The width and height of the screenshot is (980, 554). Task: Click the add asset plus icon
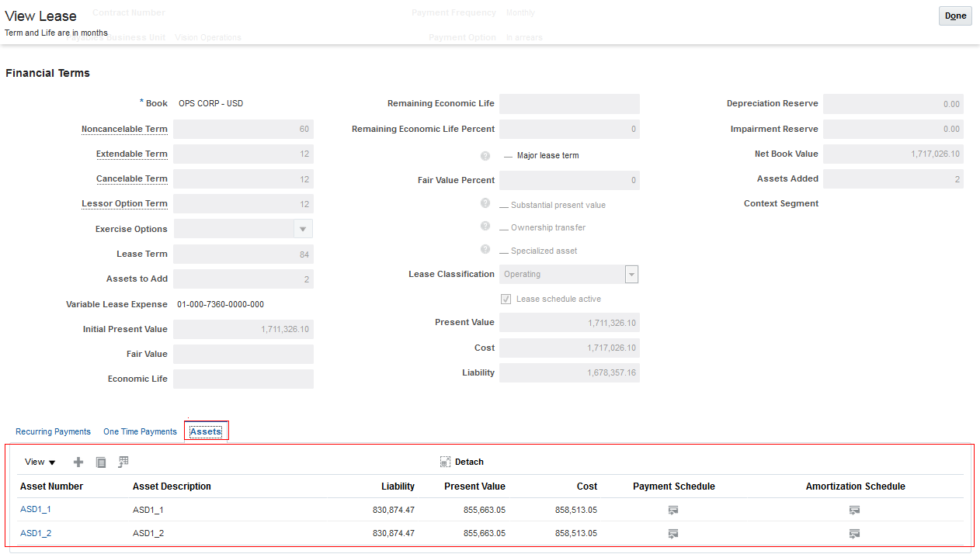[78, 462]
